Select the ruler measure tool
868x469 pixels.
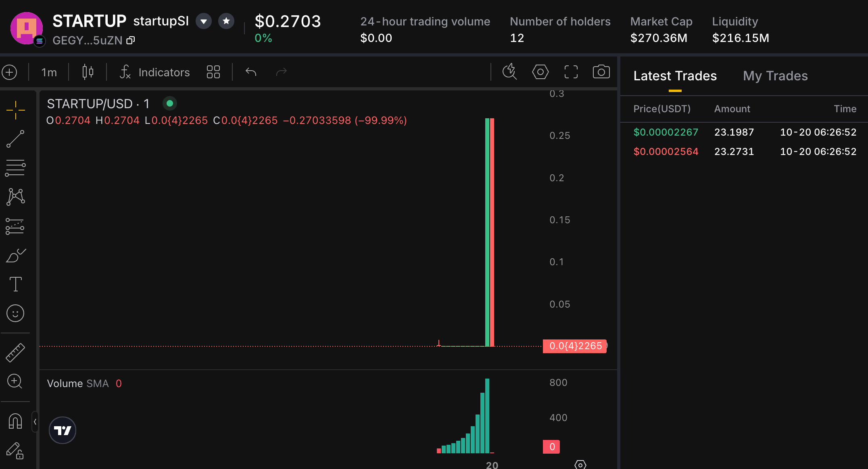15,352
